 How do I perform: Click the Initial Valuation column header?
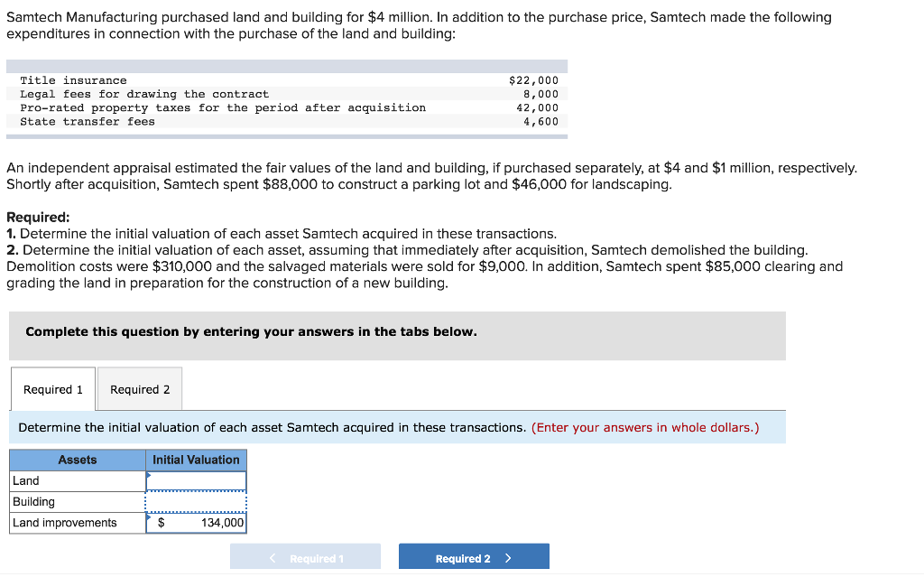pos(196,460)
